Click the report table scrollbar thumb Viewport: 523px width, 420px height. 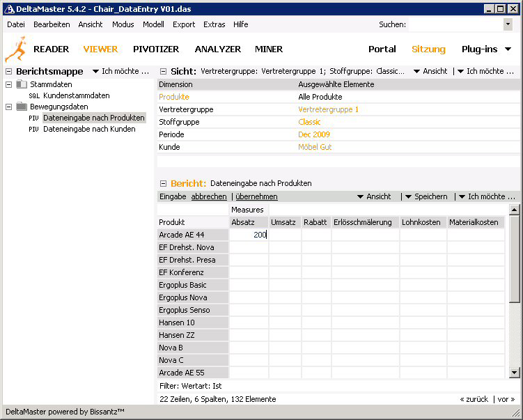[x=514, y=259]
